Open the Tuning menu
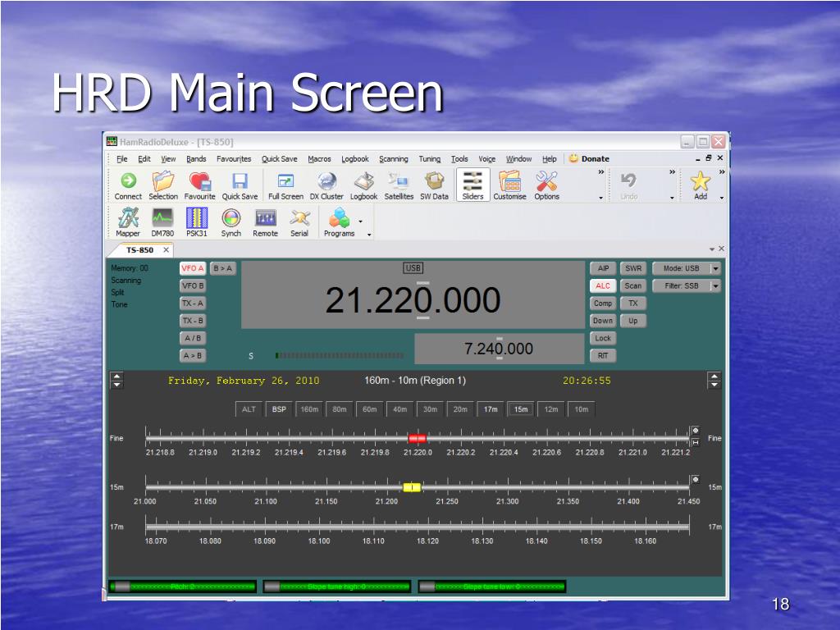840x630 pixels. (430, 159)
